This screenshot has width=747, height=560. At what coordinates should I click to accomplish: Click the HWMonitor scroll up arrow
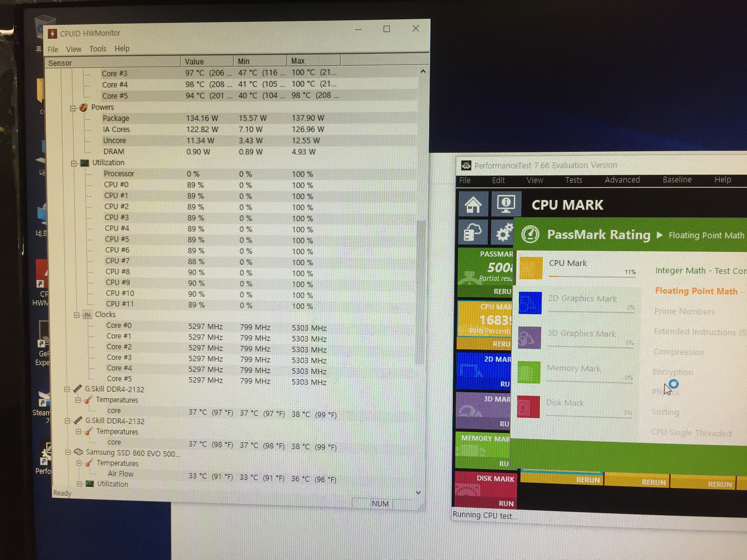point(423,72)
